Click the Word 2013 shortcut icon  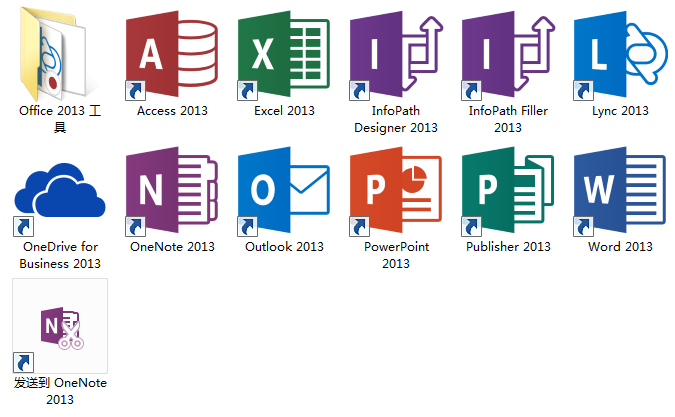click(620, 191)
